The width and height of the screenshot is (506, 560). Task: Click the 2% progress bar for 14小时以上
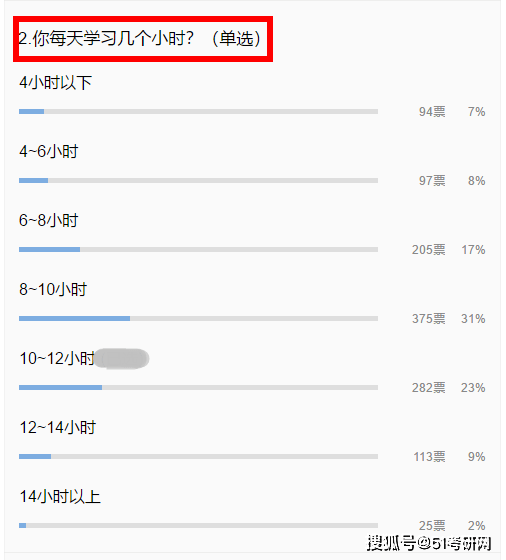coord(199,525)
